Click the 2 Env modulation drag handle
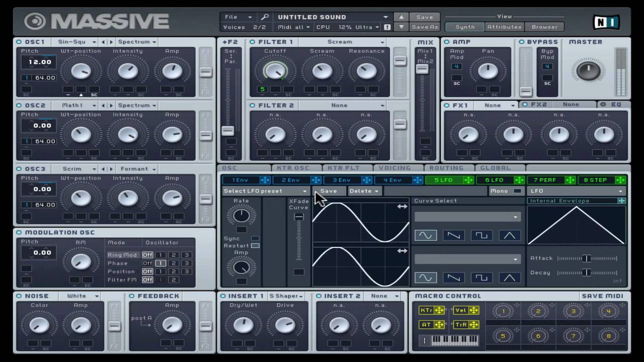The width and height of the screenshot is (644, 362). coord(315,180)
